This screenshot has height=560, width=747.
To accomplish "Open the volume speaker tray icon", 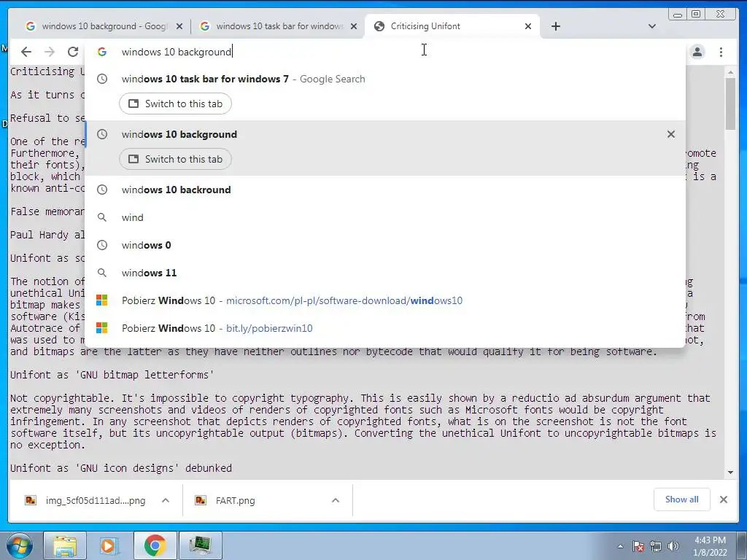I will [x=673, y=546].
